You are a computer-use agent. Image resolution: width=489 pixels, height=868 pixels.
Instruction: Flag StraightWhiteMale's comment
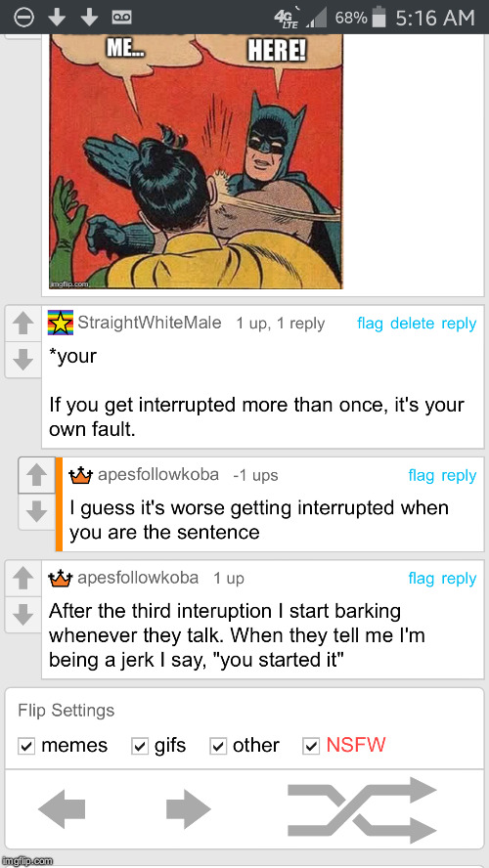coord(370,324)
